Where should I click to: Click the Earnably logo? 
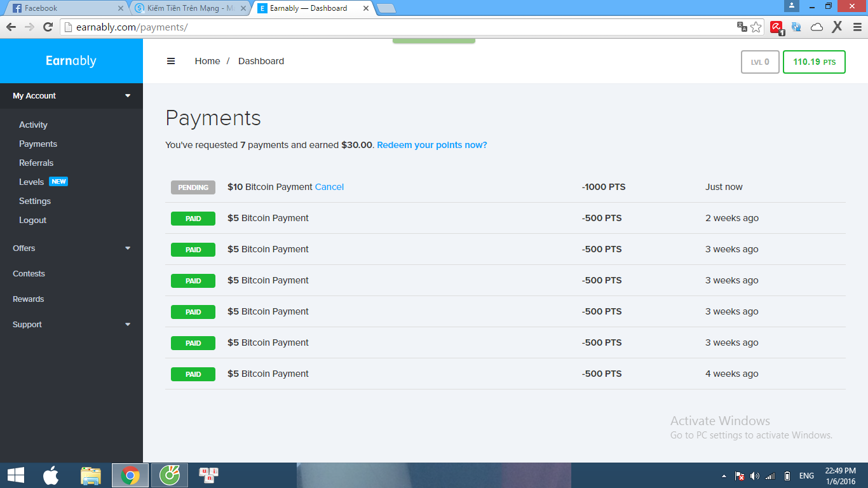[x=71, y=61]
